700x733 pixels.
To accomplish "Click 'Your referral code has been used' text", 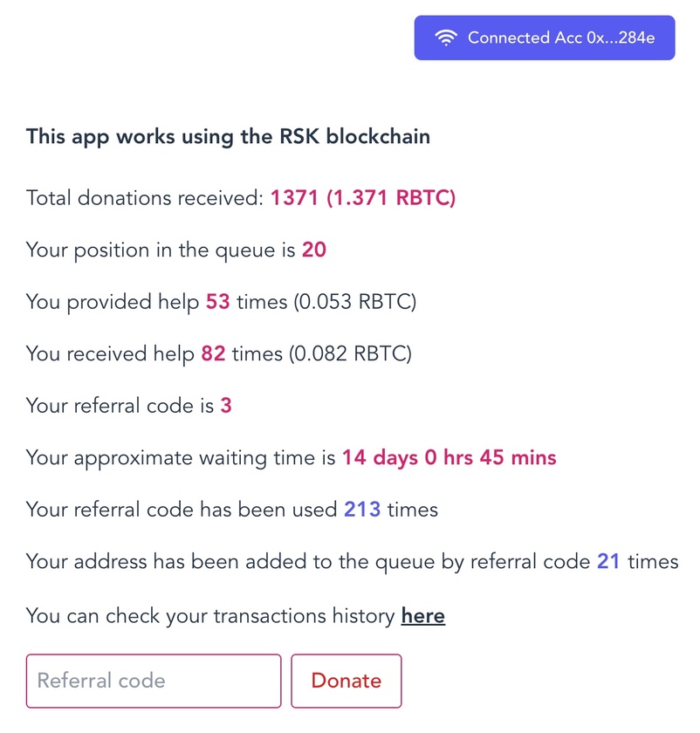I will [182, 510].
